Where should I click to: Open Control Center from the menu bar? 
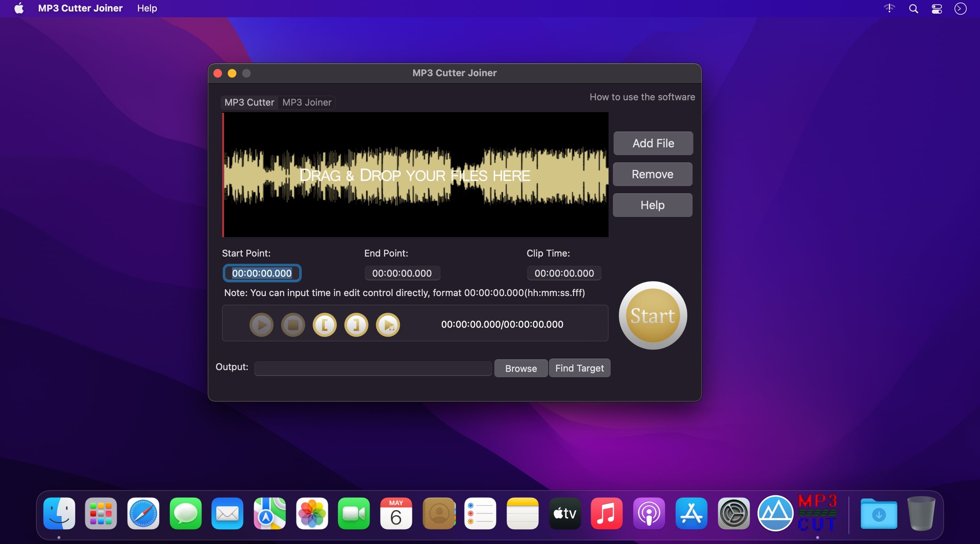pyautogui.click(x=937, y=8)
